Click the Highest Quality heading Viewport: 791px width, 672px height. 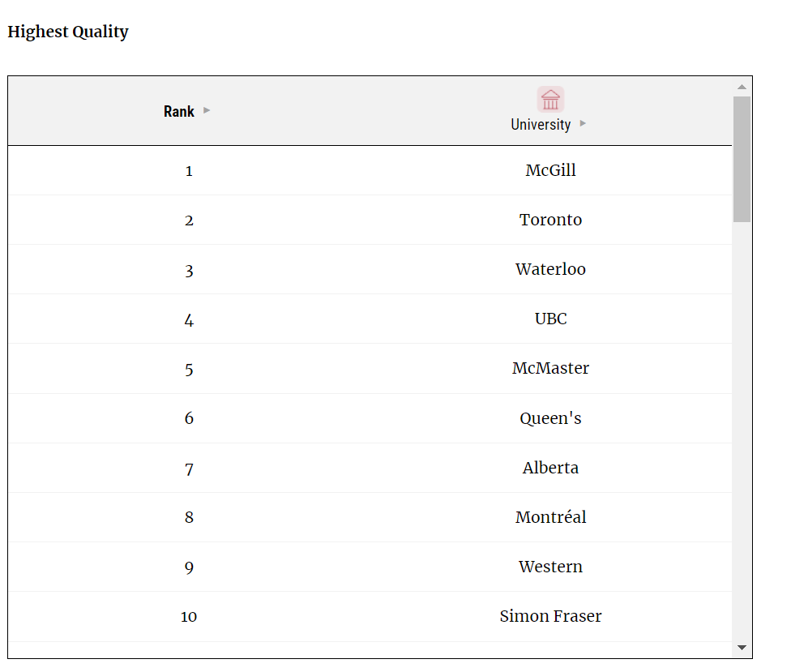point(68,32)
